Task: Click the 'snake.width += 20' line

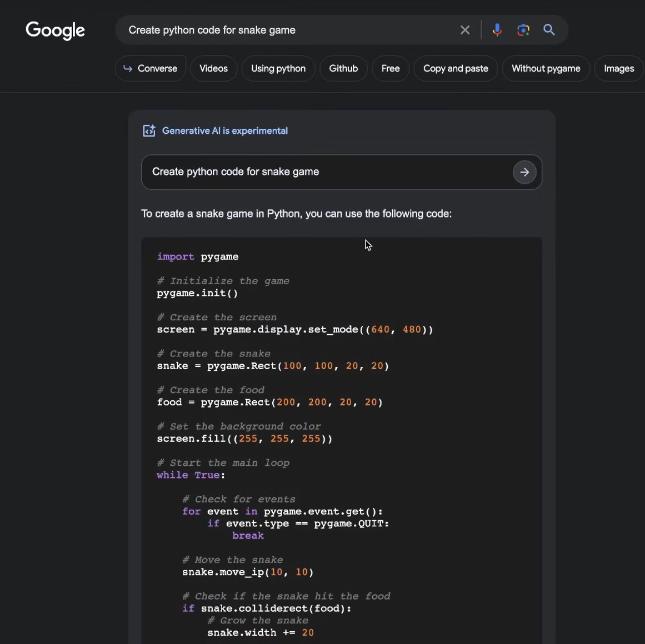Action: (x=261, y=632)
